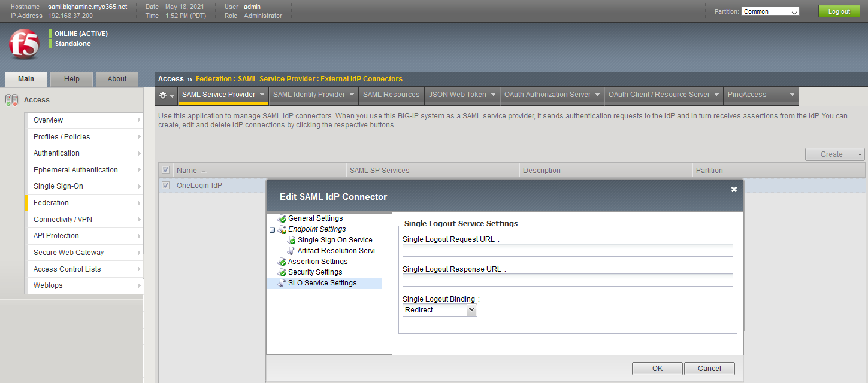Toggle the select-all checkbox in table header

(x=166, y=171)
